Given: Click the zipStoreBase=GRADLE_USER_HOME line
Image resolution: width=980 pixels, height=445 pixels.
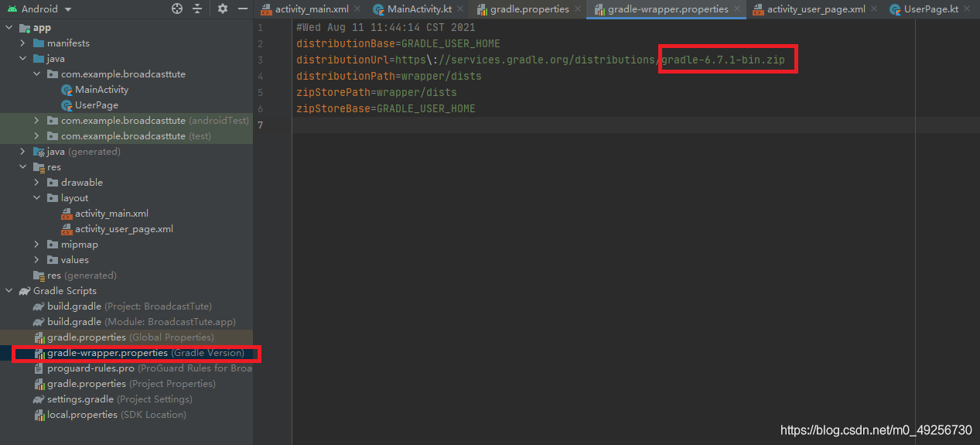Looking at the screenshot, I should click(x=386, y=108).
